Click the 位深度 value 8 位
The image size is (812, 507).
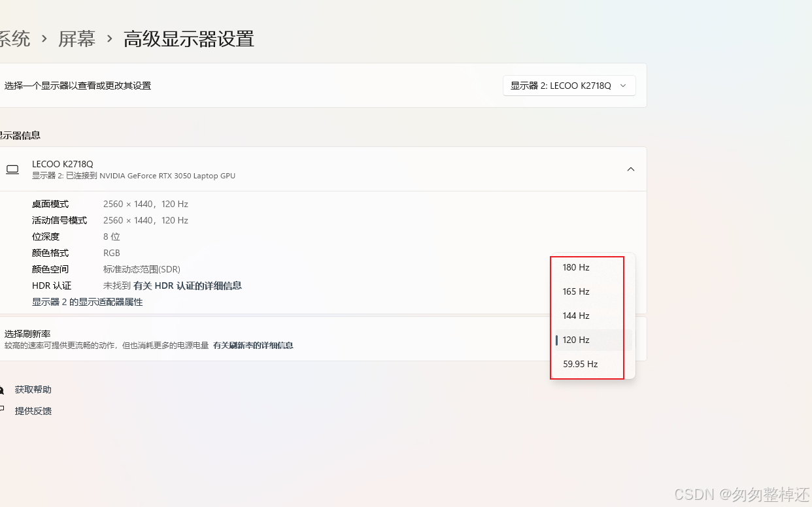112,237
